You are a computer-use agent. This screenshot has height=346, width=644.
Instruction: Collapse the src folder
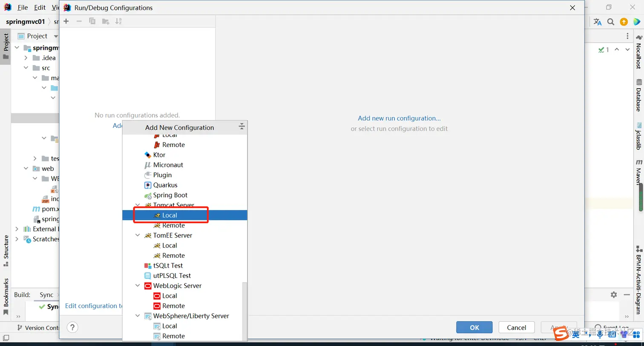[26, 68]
